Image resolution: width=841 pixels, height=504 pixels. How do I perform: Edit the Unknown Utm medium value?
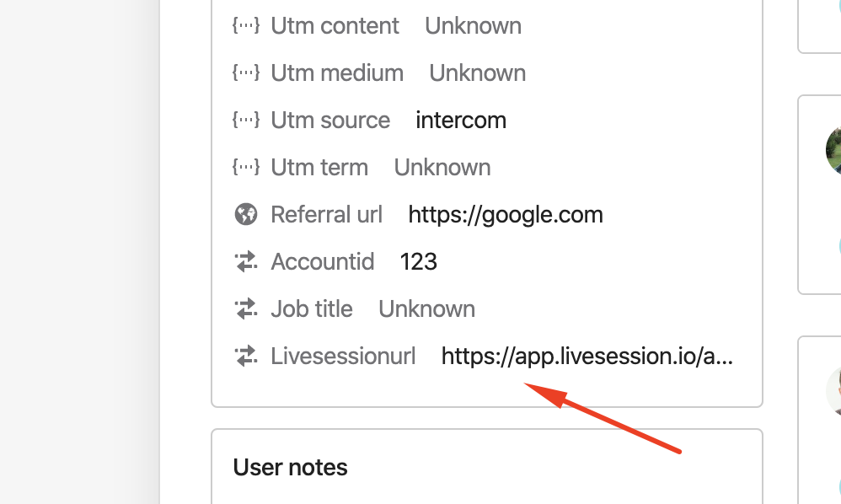click(477, 73)
